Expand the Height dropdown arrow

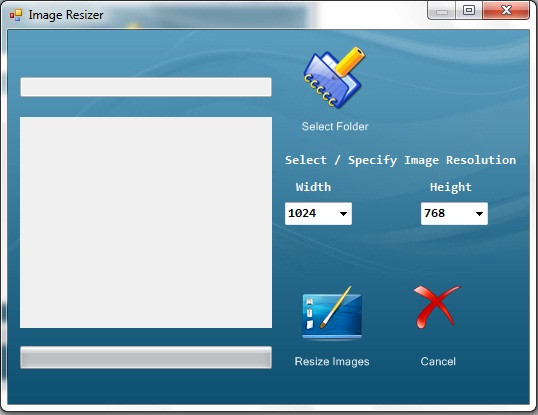pyautogui.click(x=479, y=214)
